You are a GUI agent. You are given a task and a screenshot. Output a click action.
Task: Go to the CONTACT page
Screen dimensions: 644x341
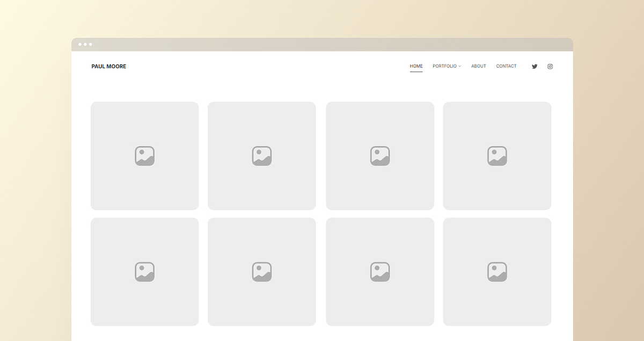[x=506, y=66]
